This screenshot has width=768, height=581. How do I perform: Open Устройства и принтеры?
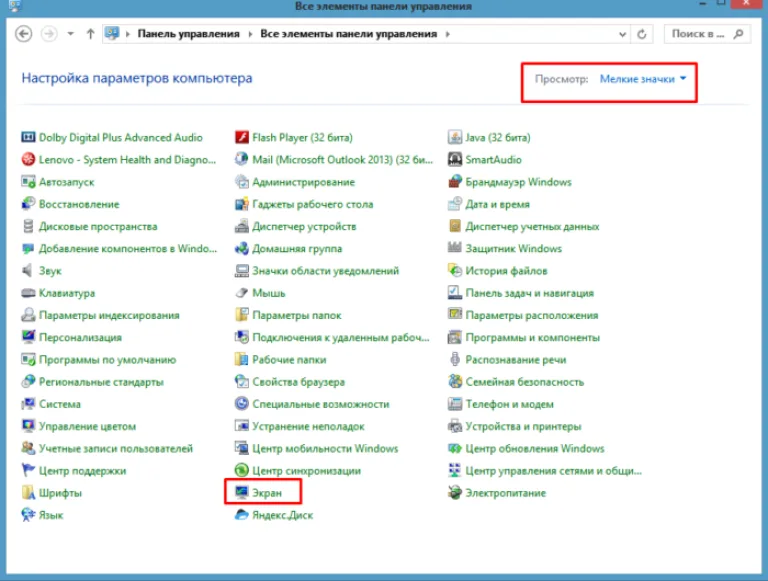[523, 426]
